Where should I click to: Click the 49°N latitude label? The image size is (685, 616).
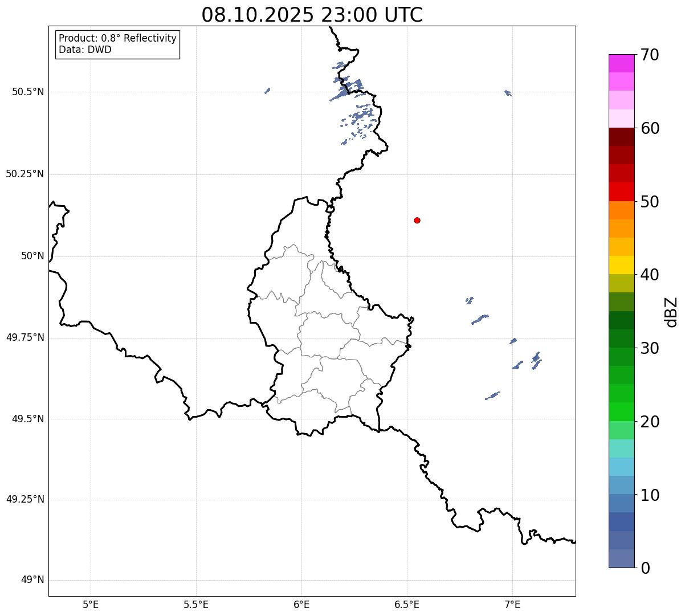tap(32, 580)
